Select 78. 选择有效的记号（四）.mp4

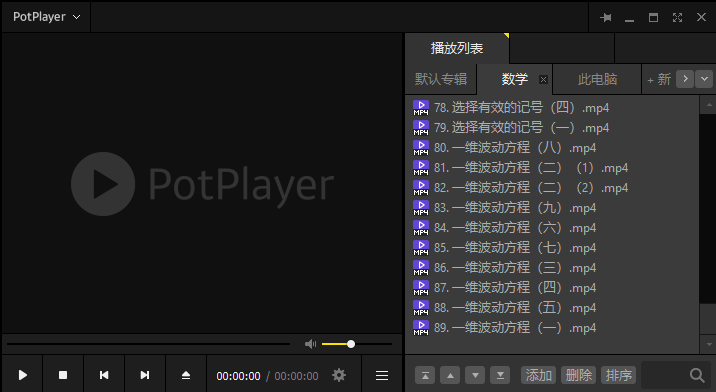pos(552,108)
